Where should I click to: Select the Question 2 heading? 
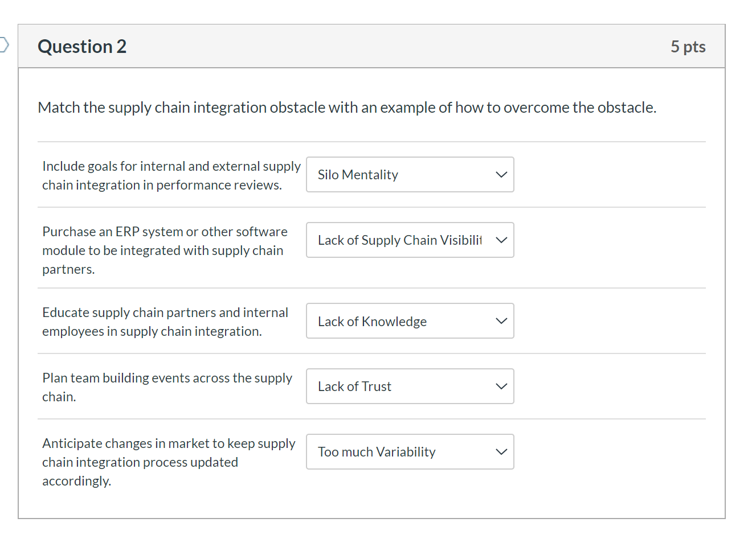[81, 46]
